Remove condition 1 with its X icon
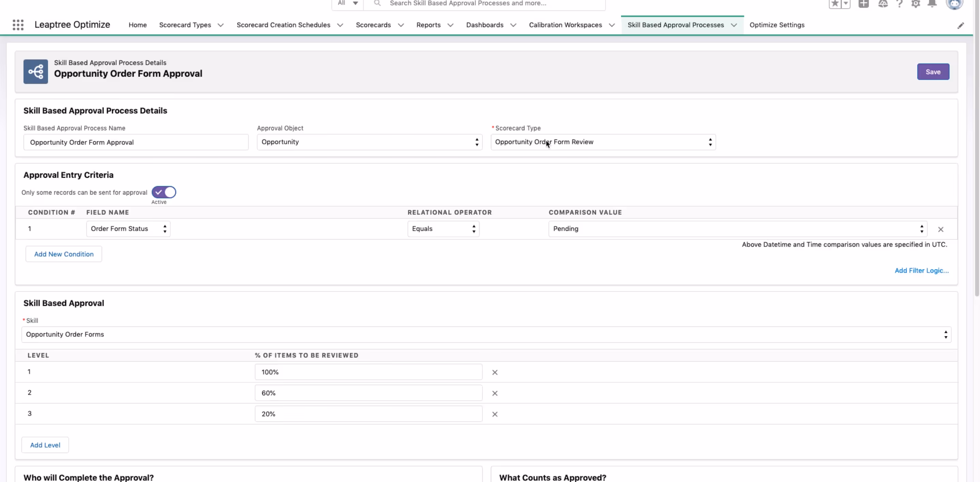This screenshot has width=980, height=482. point(941,229)
